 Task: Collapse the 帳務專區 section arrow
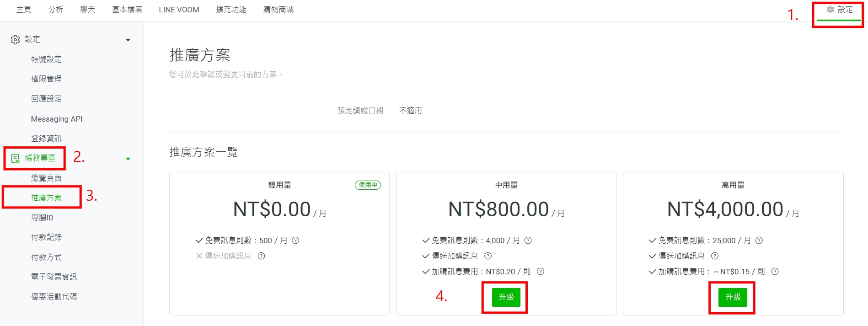click(x=128, y=159)
